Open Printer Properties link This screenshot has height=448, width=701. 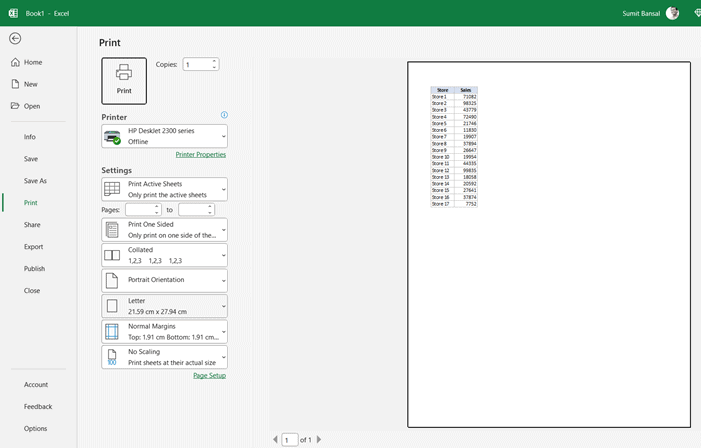[x=200, y=155]
